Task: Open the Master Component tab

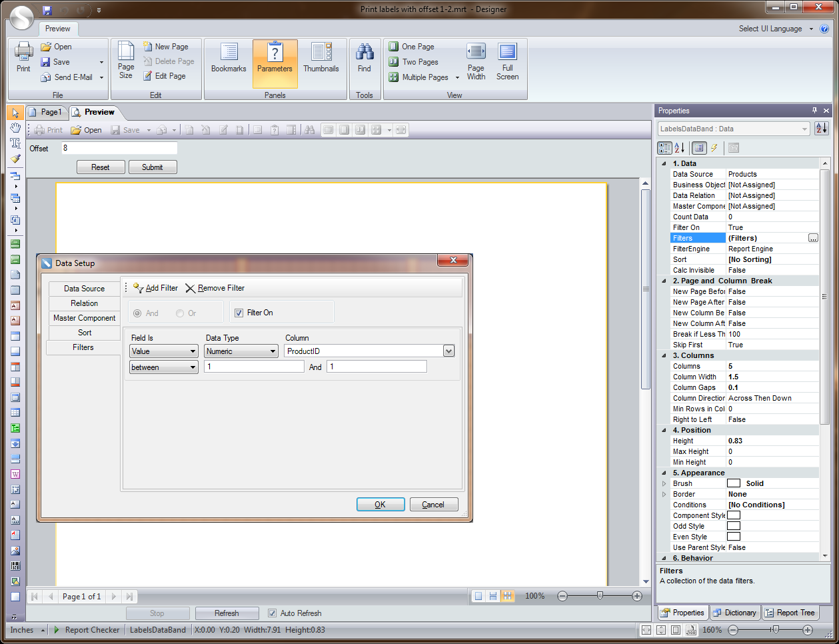Action: point(84,318)
